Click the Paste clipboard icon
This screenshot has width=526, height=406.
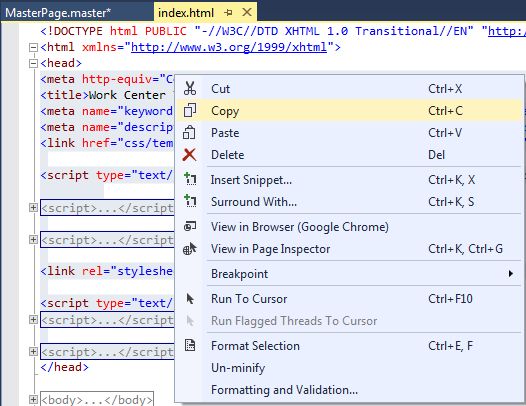(189, 132)
